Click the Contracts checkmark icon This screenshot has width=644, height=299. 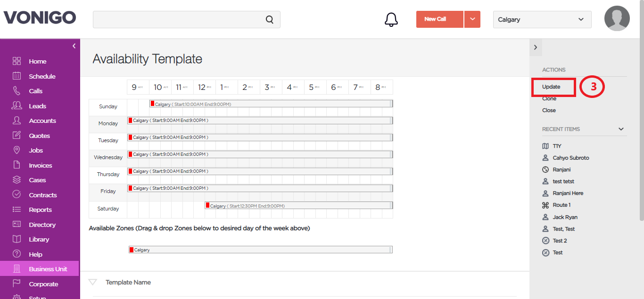point(17,195)
